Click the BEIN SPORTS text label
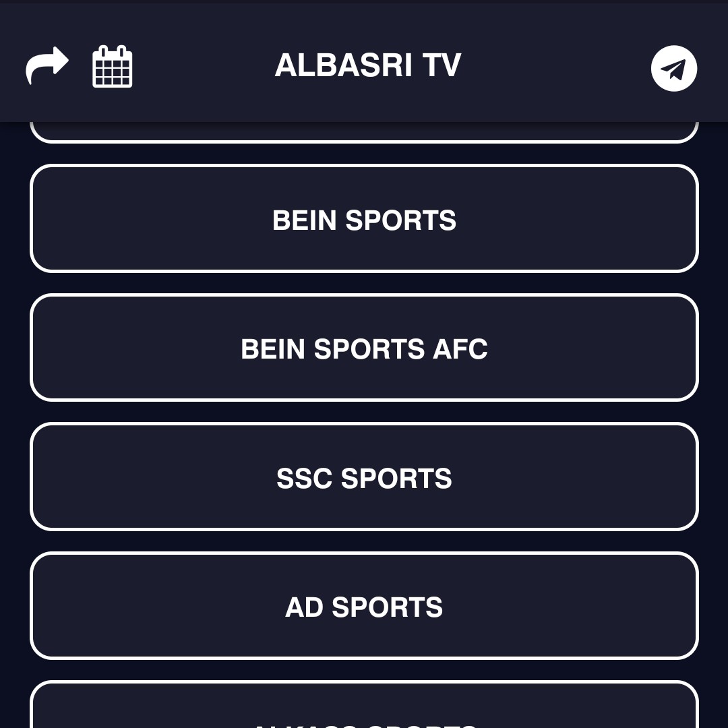Image resolution: width=728 pixels, height=728 pixels. pos(364,220)
